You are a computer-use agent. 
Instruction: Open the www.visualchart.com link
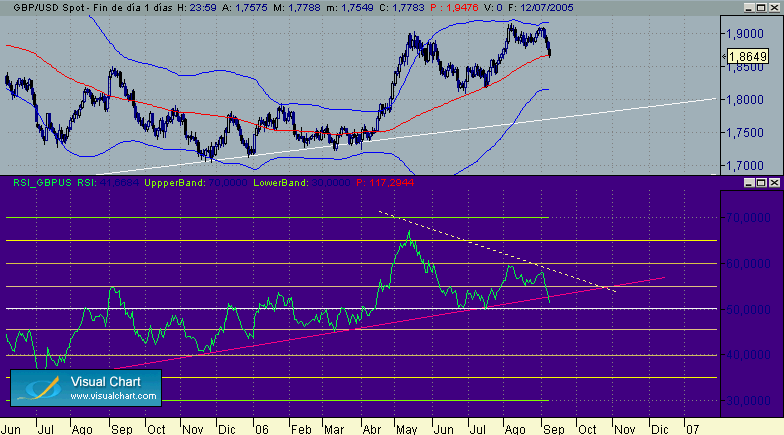114,396
